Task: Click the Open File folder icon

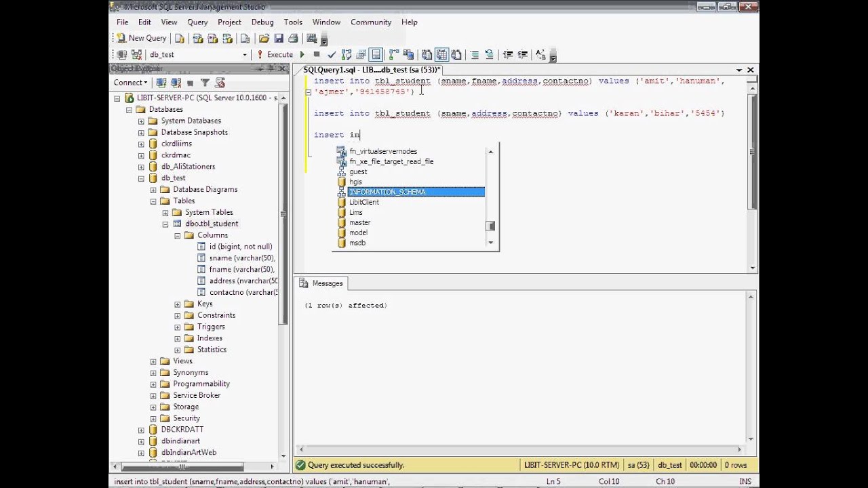Action: [x=264, y=38]
